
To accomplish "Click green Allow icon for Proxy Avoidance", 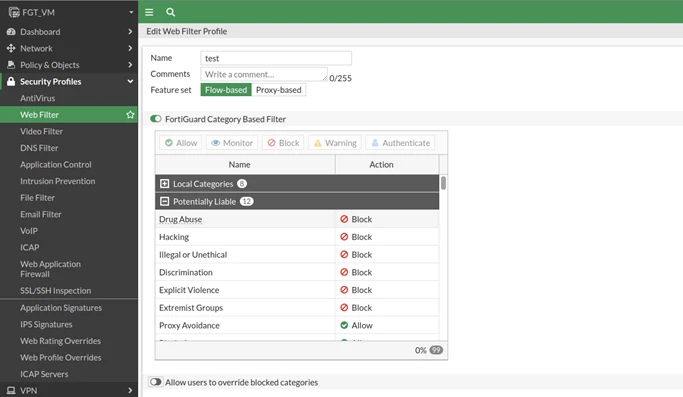I will [344, 325].
